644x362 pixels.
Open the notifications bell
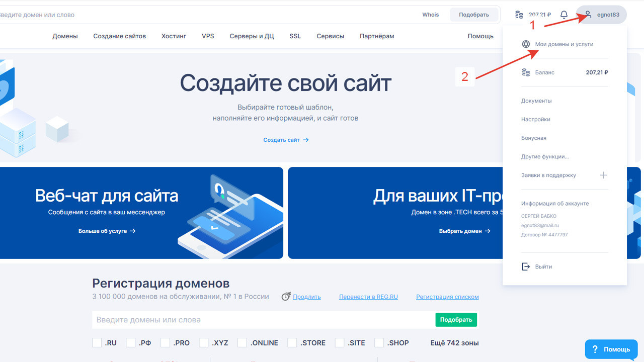563,15
